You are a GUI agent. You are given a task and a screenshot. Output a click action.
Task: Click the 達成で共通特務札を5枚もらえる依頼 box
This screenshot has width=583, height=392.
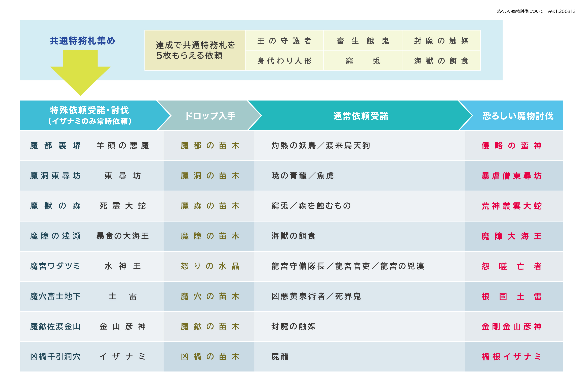pyautogui.click(x=195, y=50)
